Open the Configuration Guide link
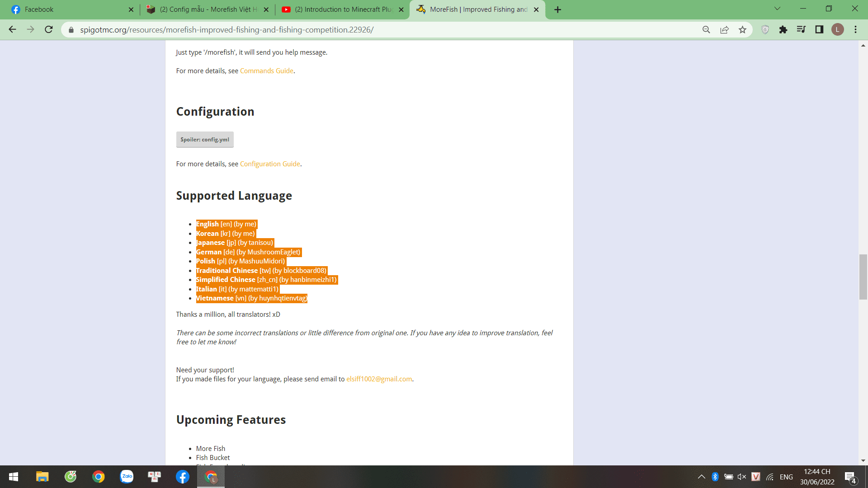Image resolution: width=868 pixels, height=488 pixels. click(270, 164)
